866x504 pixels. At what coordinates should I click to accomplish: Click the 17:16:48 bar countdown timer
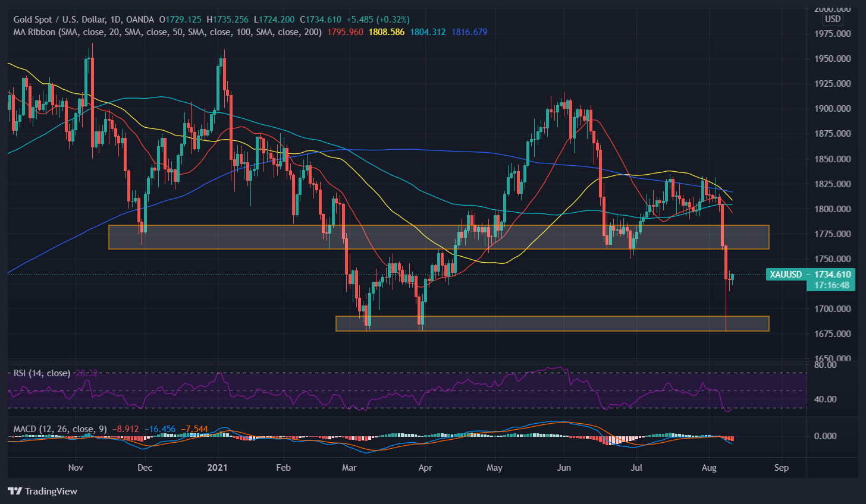[x=831, y=285]
